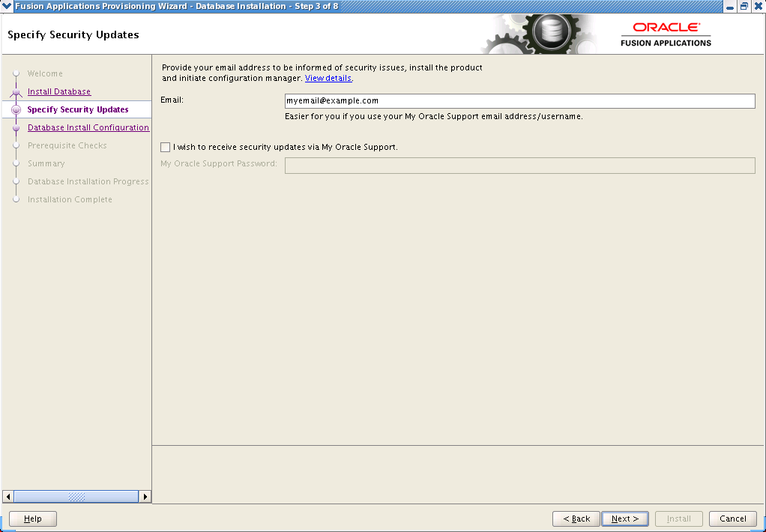Click the Install button
Screen dimensions: 766x532
[678, 519]
